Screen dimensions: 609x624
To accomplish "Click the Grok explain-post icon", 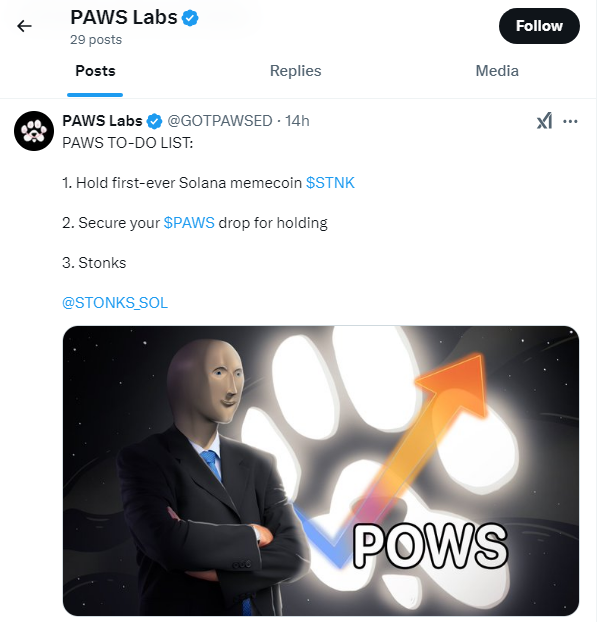I will point(544,121).
